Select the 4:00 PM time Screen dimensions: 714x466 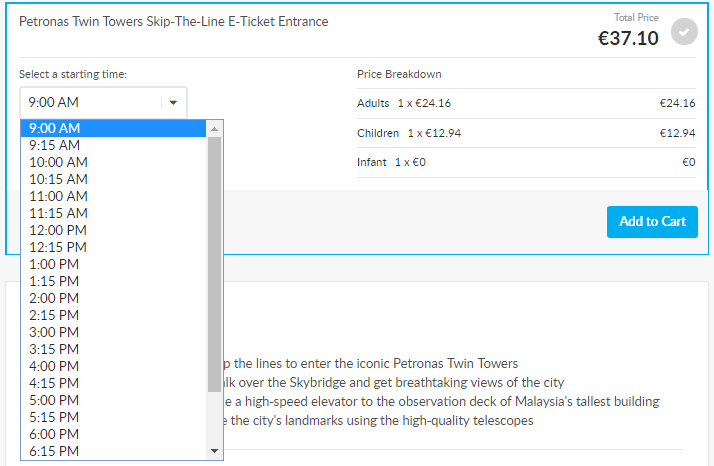(x=113, y=366)
